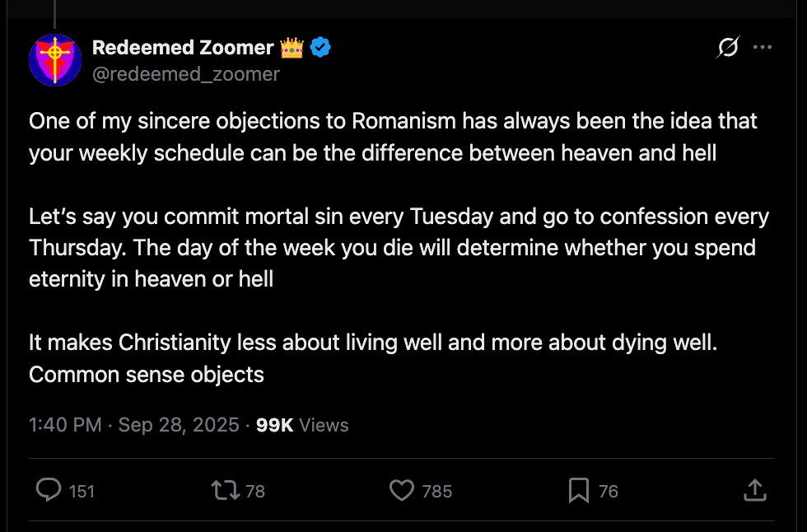807x532 pixels.
Task: Toggle the bookmark icon on this post
Action: [579, 491]
